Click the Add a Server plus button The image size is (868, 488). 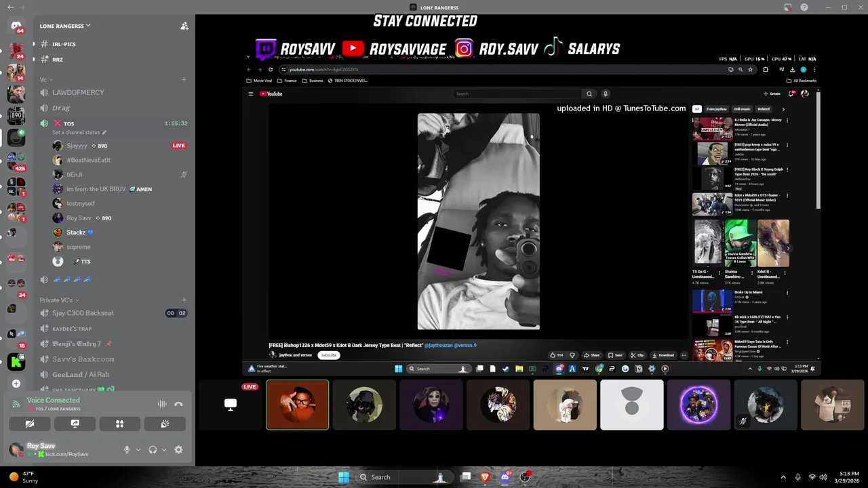[x=16, y=383]
